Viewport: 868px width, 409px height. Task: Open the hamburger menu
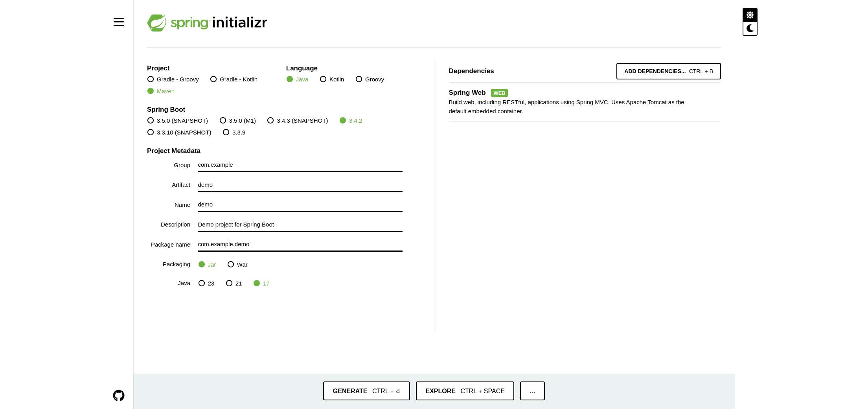(119, 22)
